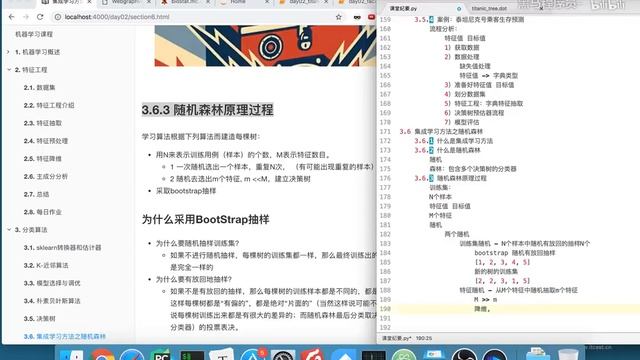
Task: Open section 3.4. 朴素贝叶斯算法
Action: point(52,301)
